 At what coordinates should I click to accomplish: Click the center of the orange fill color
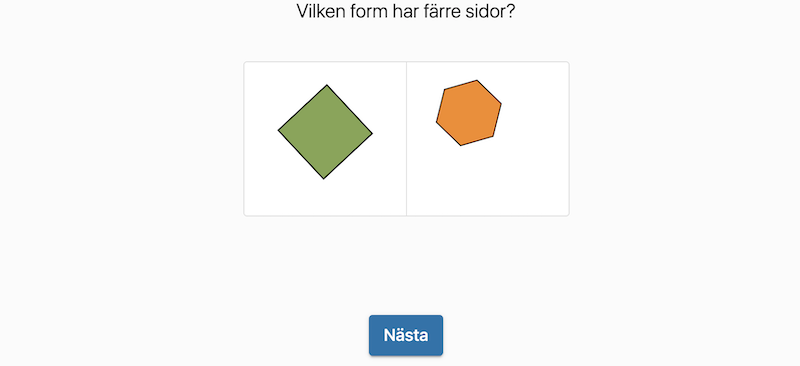pyautogui.click(x=468, y=113)
